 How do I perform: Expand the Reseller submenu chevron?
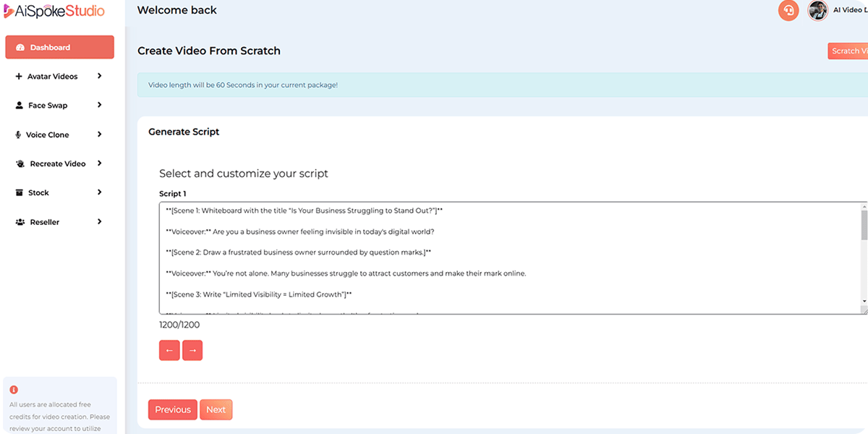point(99,222)
